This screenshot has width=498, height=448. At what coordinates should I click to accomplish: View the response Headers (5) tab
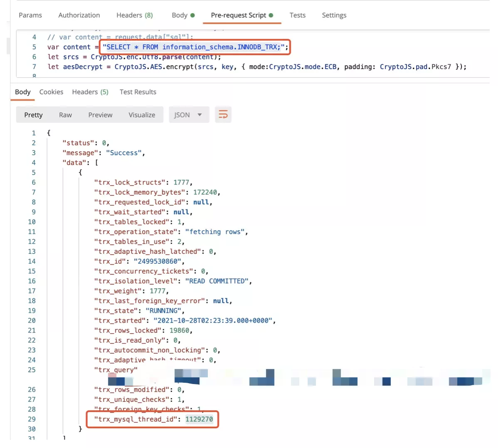[90, 92]
